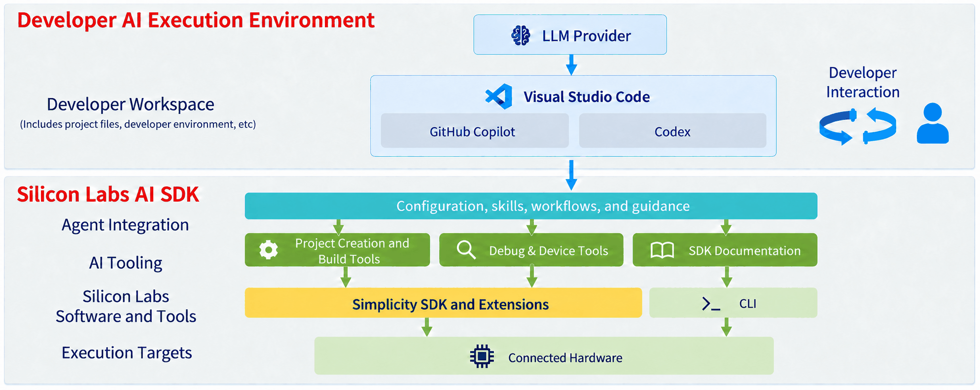Click the gear icon in Project Creation box

[269, 250]
